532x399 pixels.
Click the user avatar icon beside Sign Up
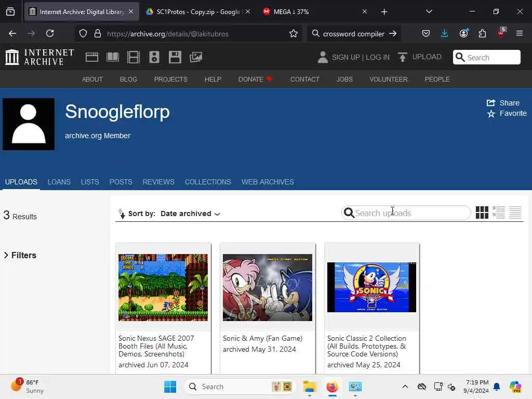click(x=323, y=57)
